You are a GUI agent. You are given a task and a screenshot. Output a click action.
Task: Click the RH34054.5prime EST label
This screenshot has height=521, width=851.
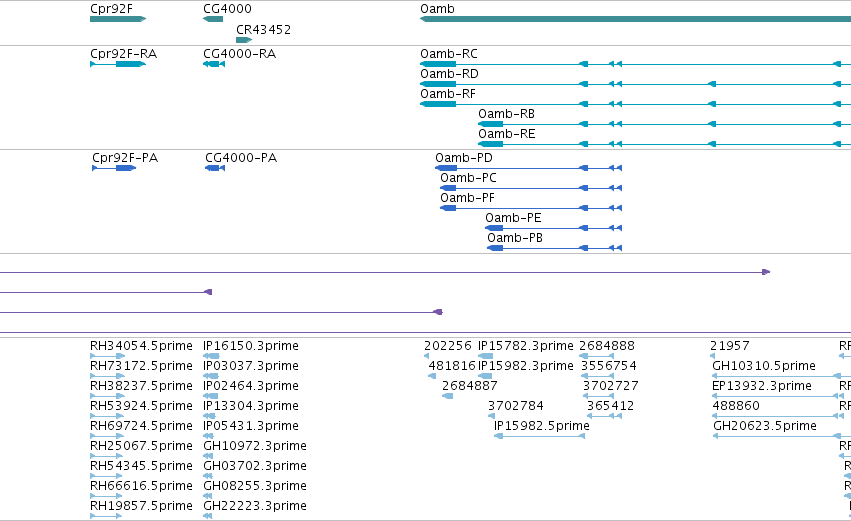tap(141, 346)
